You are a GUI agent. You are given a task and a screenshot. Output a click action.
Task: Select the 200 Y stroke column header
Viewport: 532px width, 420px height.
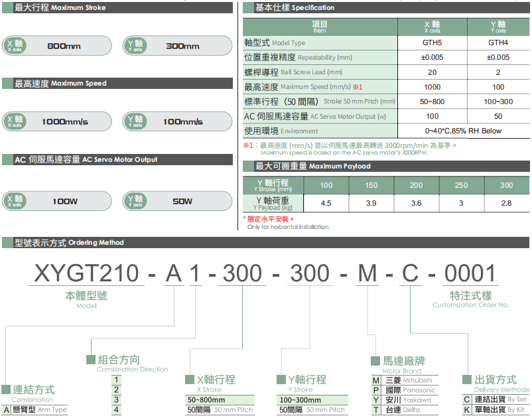[417, 185]
